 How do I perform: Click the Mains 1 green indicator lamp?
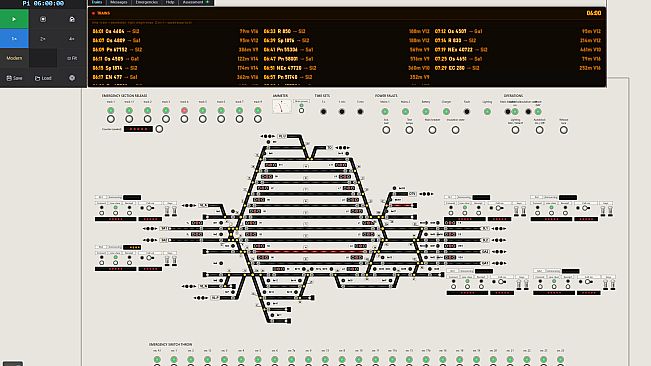[x=385, y=112]
